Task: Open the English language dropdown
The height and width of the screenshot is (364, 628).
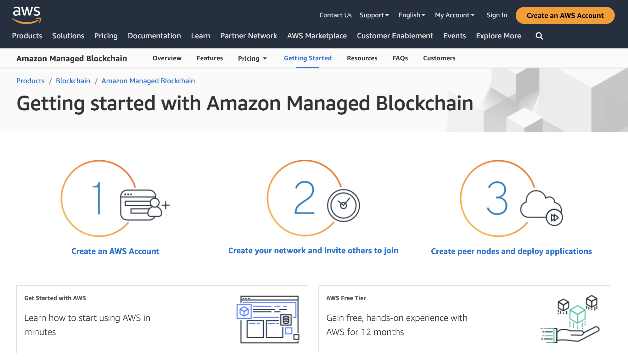Action: pos(412,15)
